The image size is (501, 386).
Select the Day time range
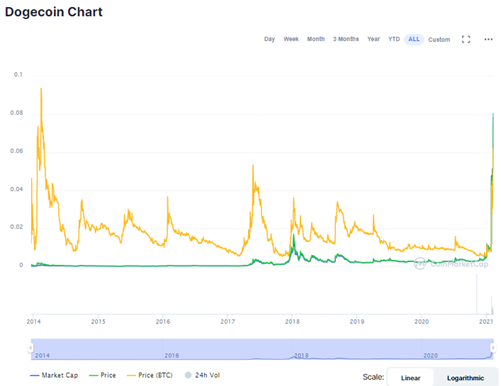pyautogui.click(x=269, y=39)
